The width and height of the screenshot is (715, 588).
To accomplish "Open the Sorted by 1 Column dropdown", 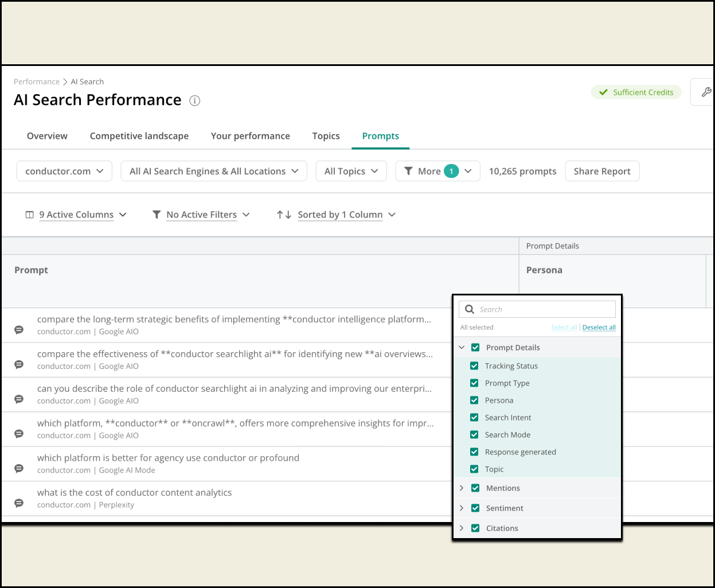I will pyautogui.click(x=336, y=215).
